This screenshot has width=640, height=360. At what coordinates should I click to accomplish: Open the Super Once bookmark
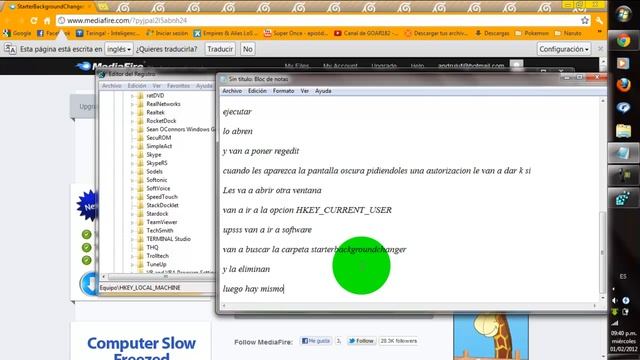point(296,33)
